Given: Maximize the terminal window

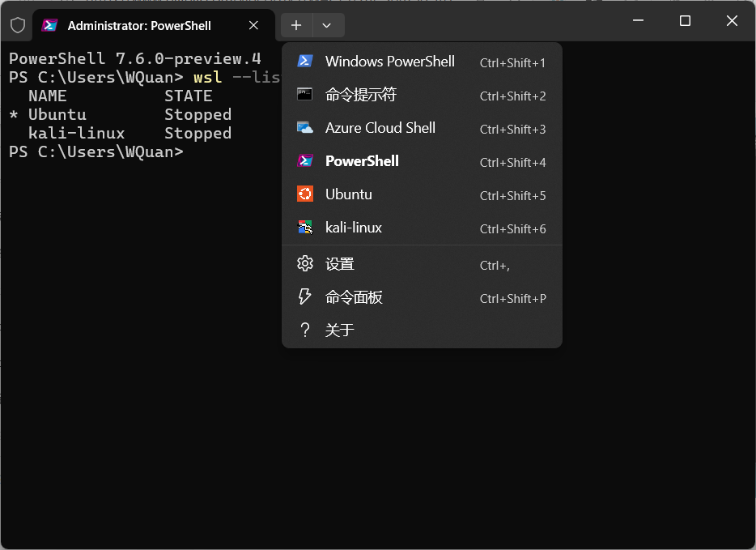Looking at the screenshot, I should [x=685, y=21].
